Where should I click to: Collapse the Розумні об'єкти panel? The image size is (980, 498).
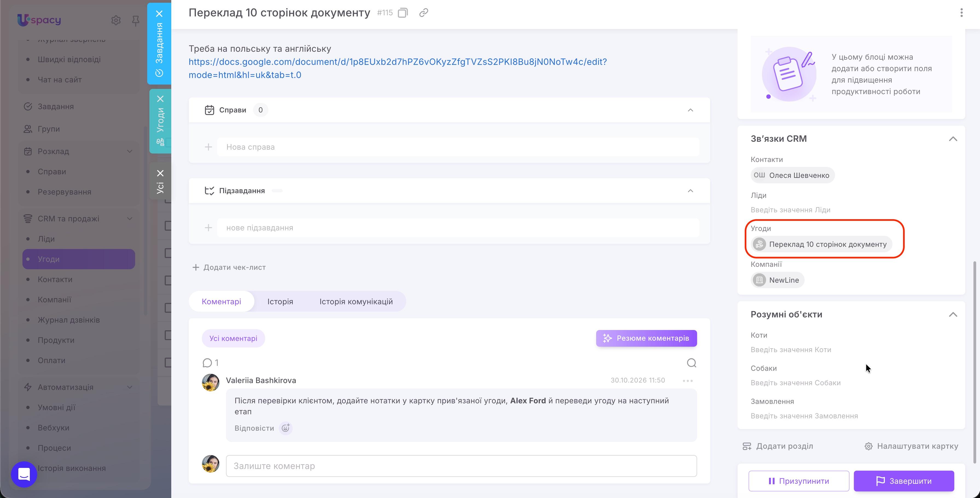point(953,315)
